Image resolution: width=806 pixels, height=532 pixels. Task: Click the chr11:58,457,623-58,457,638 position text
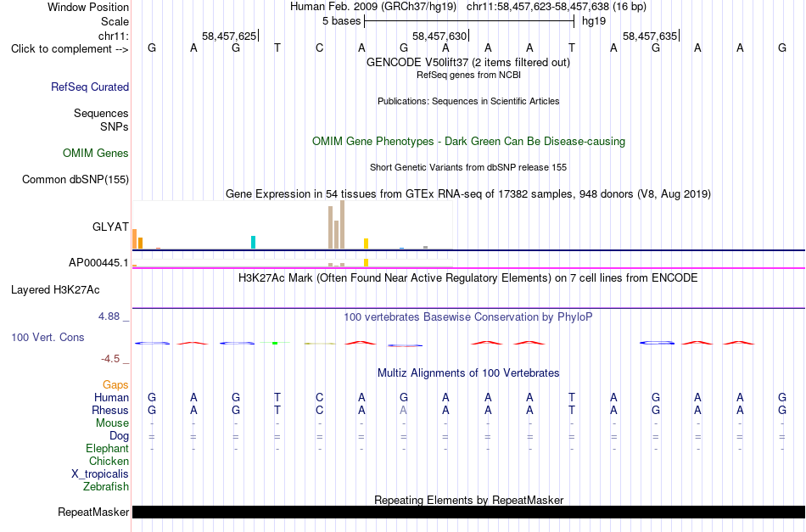pyautogui.click(x=557, y=7)
